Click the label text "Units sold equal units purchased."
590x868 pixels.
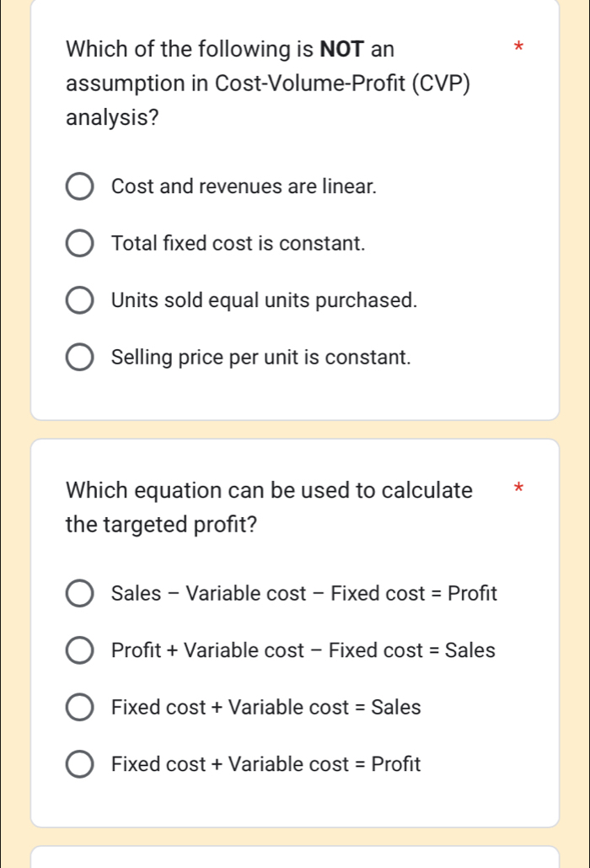(x=264, y=301)
